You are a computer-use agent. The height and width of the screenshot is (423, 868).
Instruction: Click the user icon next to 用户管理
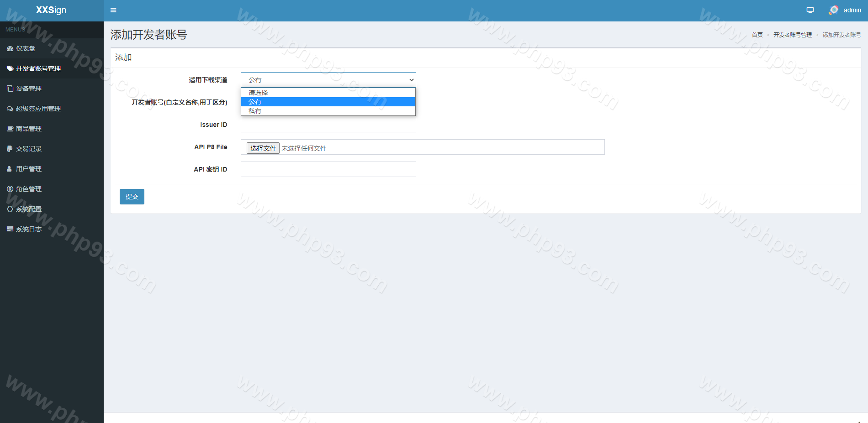click(10, 169)
